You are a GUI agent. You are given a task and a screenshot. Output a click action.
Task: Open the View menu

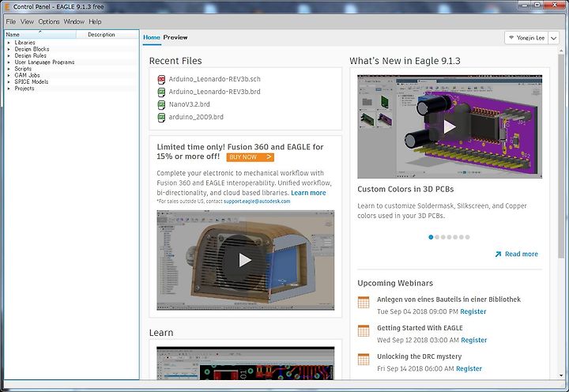[x=27, y=22]
